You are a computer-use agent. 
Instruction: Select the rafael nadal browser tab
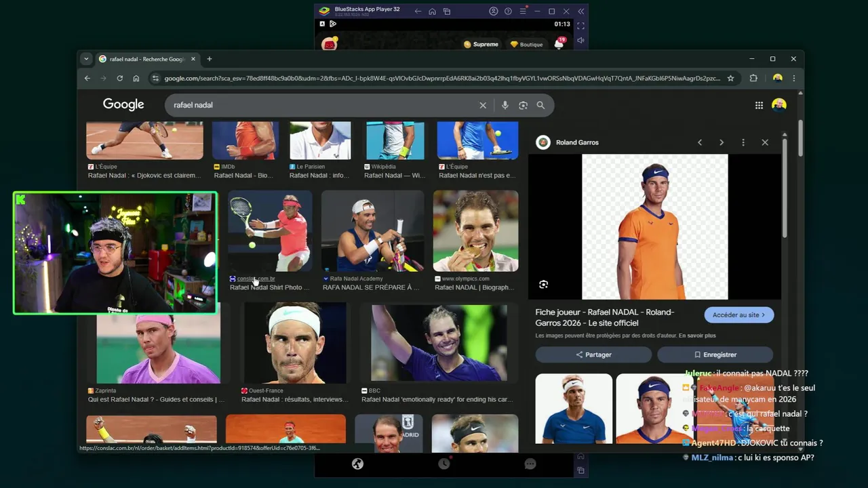[147, 59]
